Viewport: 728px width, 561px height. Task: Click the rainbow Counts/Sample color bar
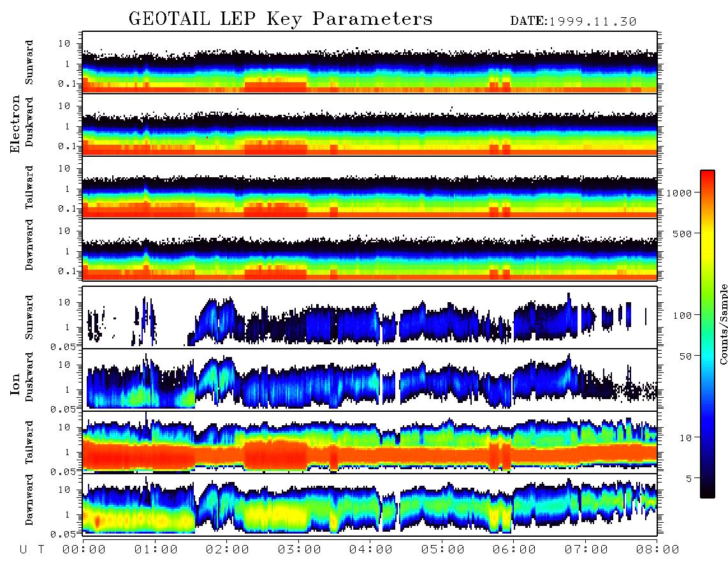point(708,334)
